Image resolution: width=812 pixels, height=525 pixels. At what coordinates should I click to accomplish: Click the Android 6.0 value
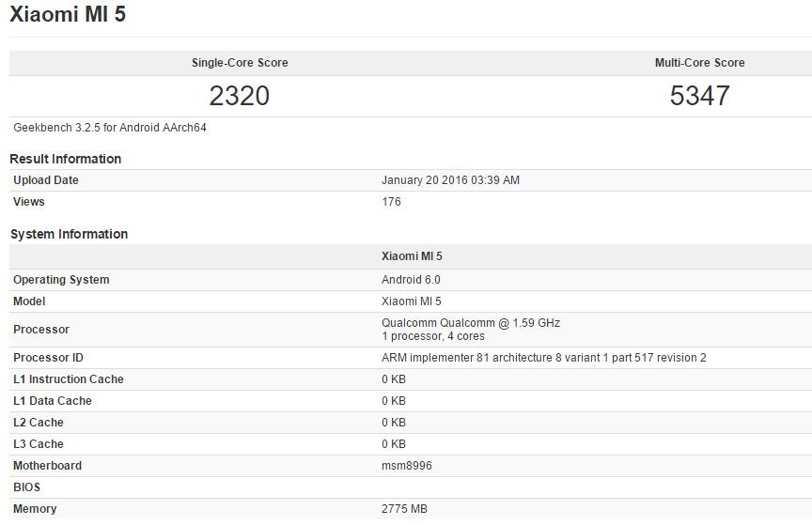[411, 280]
